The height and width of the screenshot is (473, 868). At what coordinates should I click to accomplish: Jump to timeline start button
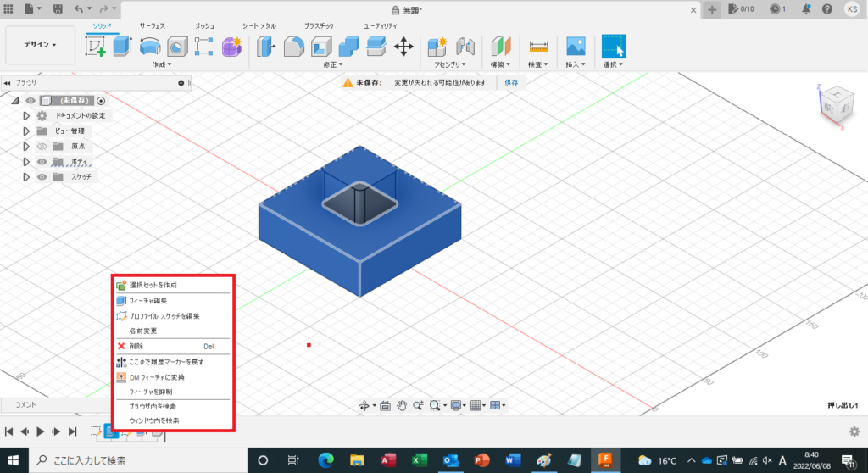(8, 431)
